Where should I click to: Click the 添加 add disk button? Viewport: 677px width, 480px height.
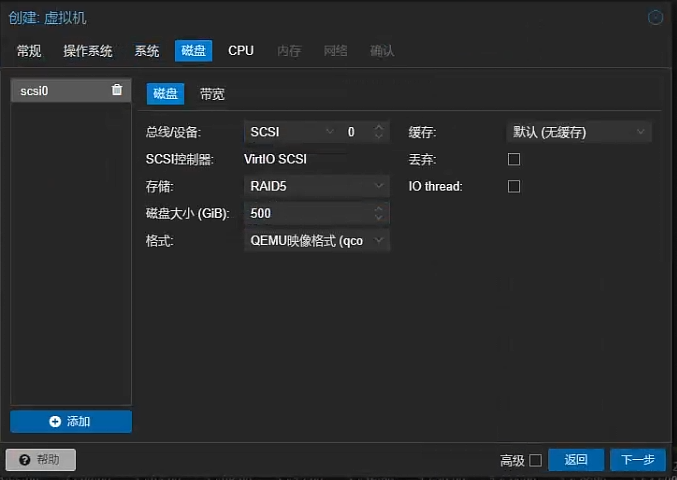71,421
